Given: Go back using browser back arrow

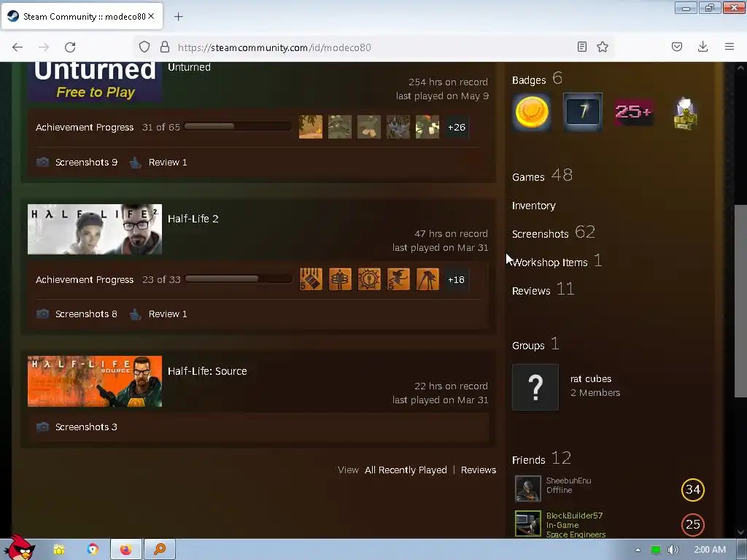Looking at the screenshot, I should 18,47.
